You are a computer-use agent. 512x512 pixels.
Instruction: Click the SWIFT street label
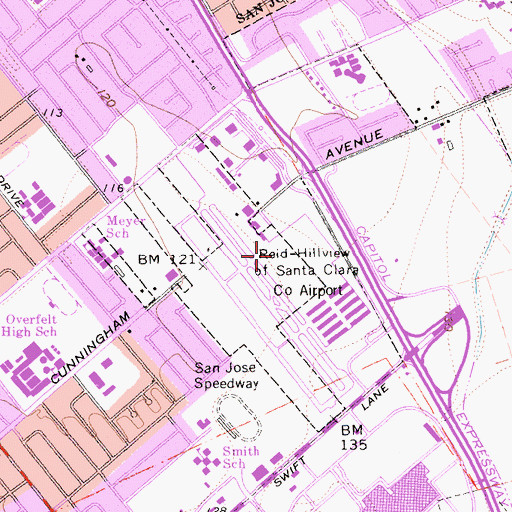(x=290, y=472)
